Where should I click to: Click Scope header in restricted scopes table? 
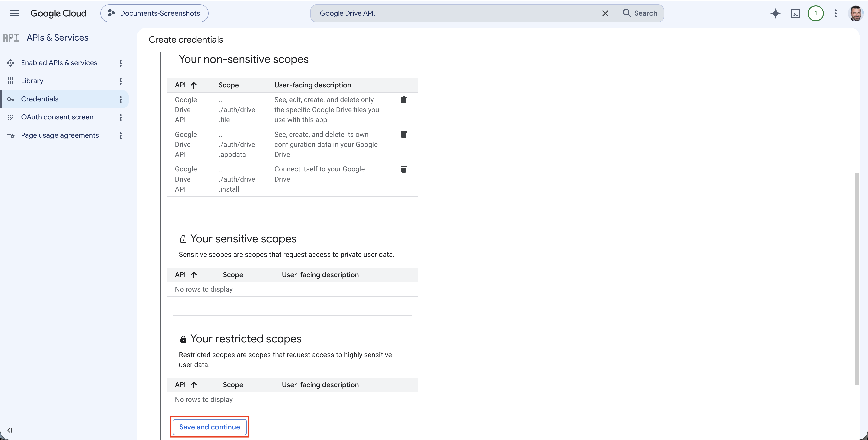pyautogui.click(x=233, y=385)
